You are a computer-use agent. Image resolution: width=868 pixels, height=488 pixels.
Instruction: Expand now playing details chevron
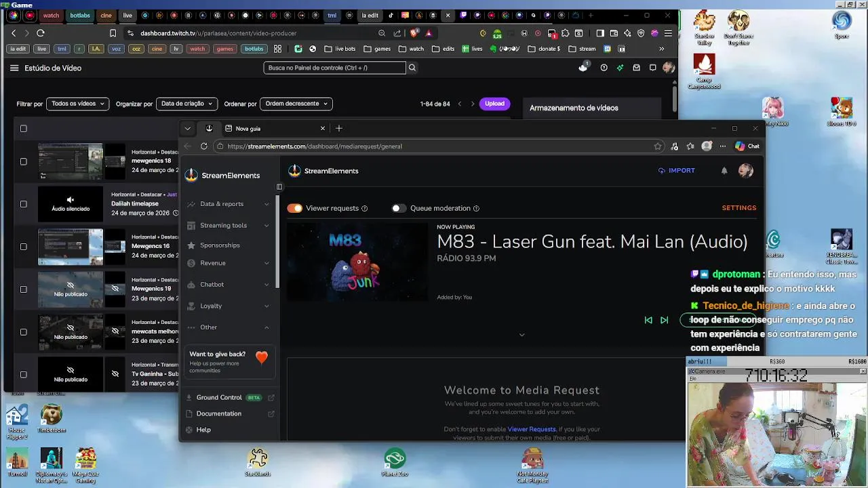coord(521,335)
